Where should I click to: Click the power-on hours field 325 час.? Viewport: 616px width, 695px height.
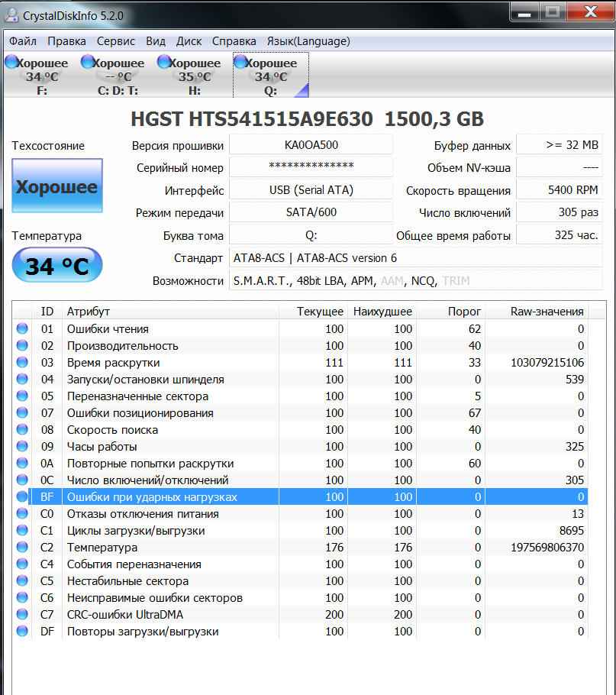(x=560, y=235)
